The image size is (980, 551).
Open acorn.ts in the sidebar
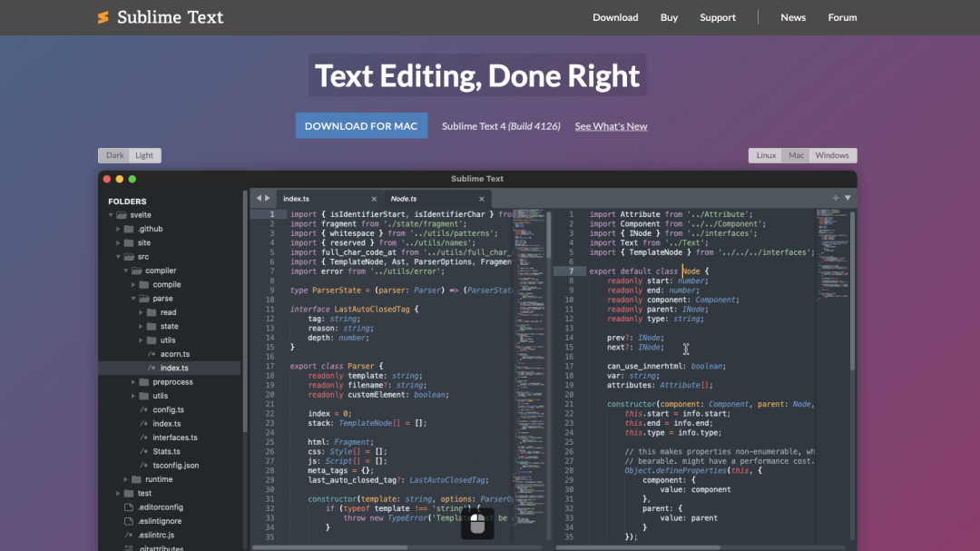pyautogui.click(x=175, y=354)
